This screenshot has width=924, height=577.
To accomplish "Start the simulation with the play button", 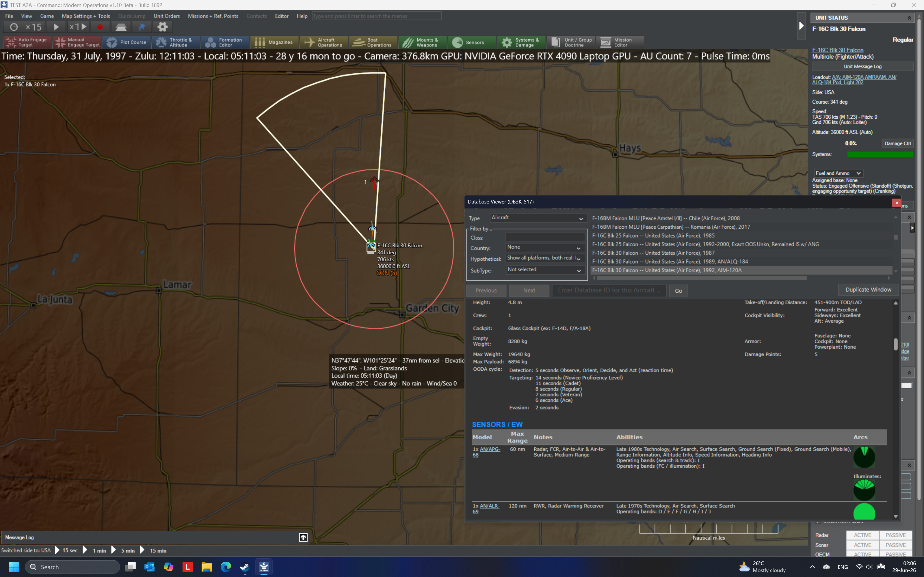I will tap(56, 27).
